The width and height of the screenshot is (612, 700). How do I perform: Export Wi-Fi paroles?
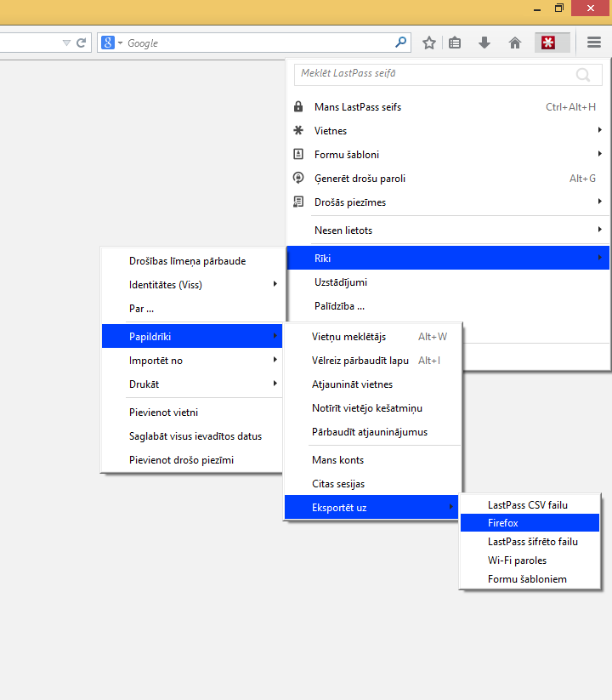[530, 561]
